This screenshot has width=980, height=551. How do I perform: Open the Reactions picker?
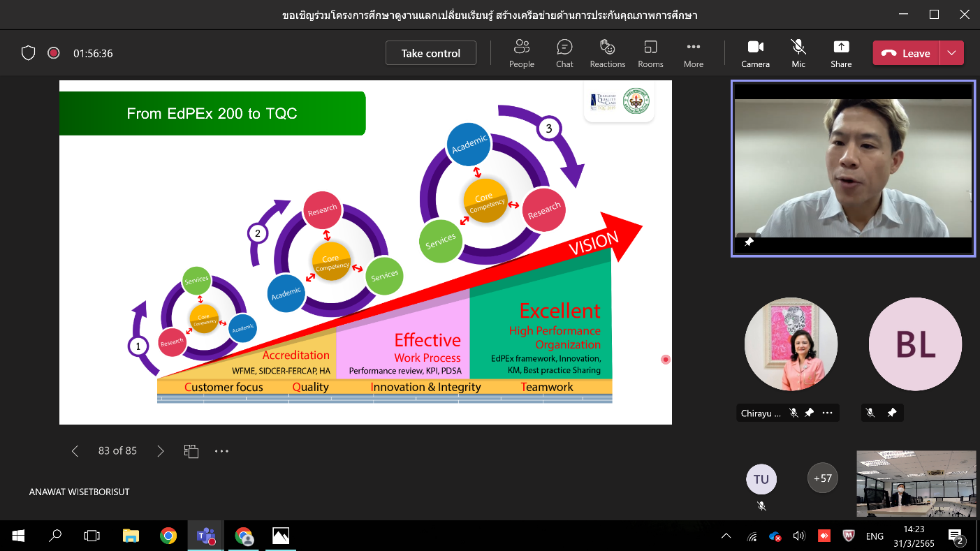coord(607,53)
